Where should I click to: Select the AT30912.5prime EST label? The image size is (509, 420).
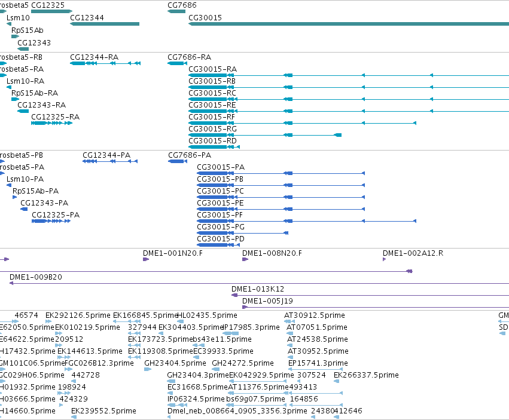click(x=315, y=315)
